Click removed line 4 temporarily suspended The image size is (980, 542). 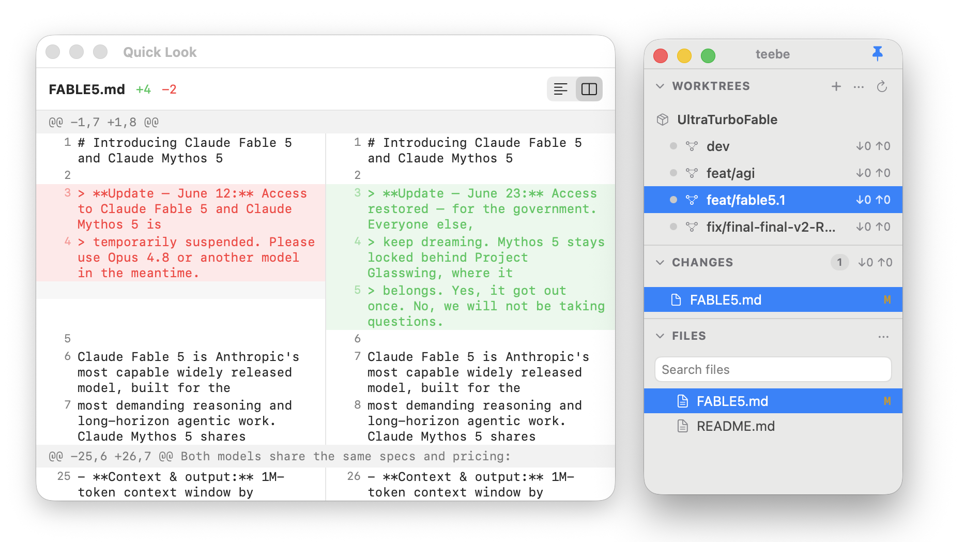pos(181,257)
